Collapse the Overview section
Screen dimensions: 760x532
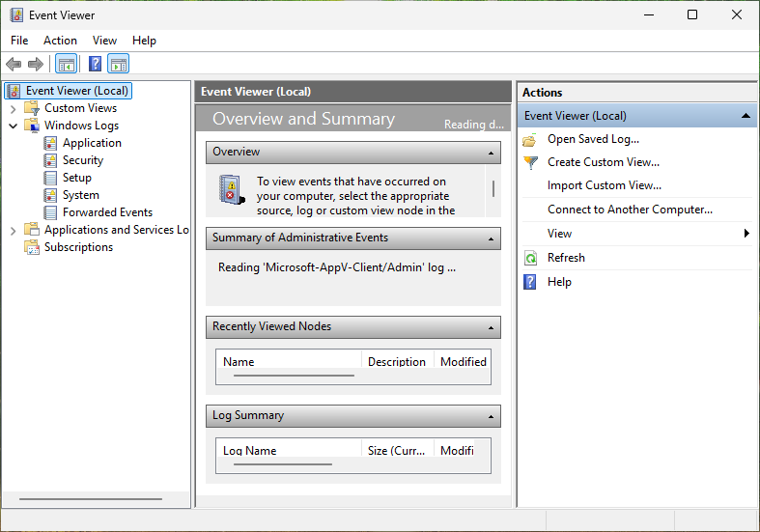[492, 153]
